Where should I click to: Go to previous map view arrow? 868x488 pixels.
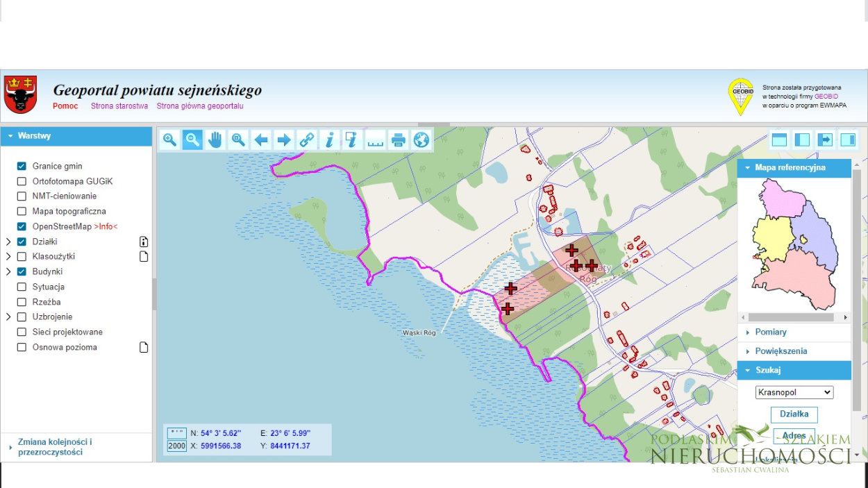pos(261,140)
